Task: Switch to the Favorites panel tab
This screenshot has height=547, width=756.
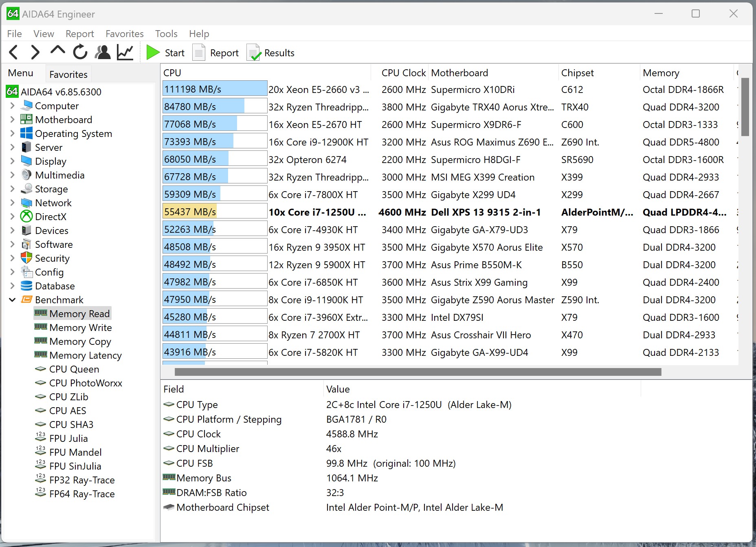Action: (68, 74)
